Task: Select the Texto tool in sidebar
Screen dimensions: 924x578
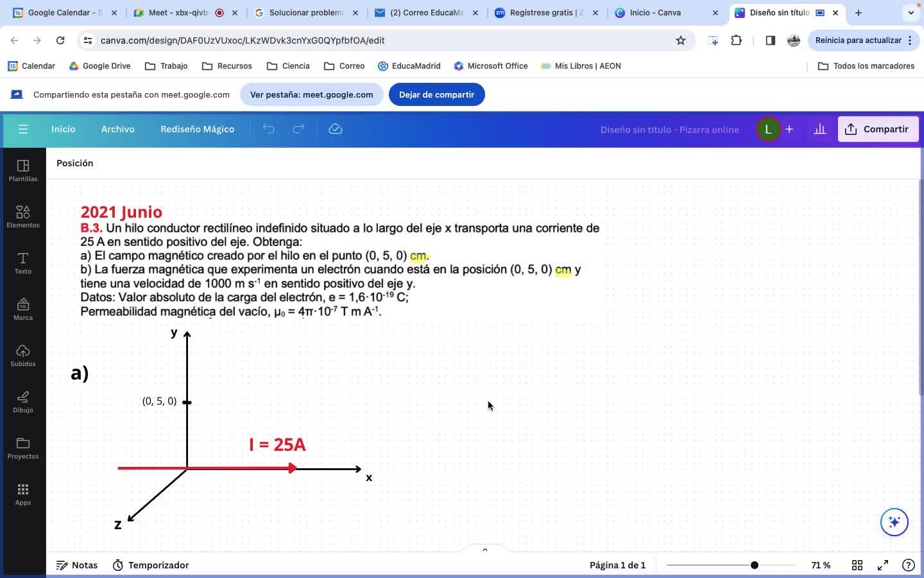Action: (23, 263)
